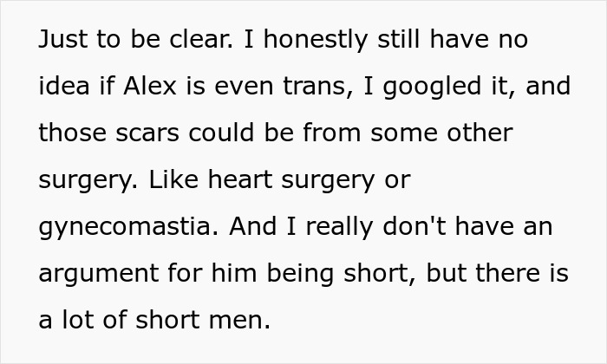Click the word "gynecomastia"
The width and height of the screenshot is (607, 364).
click(x=123, y=228)
